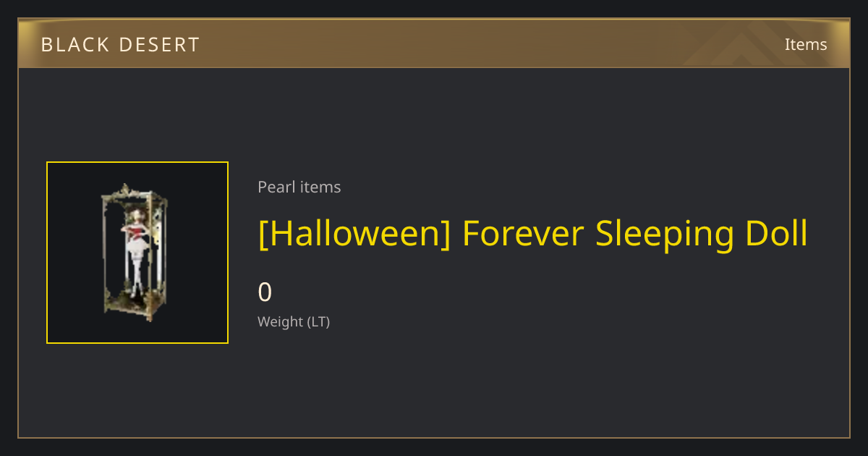Select the Pearl items category label

tap(299, 187)
